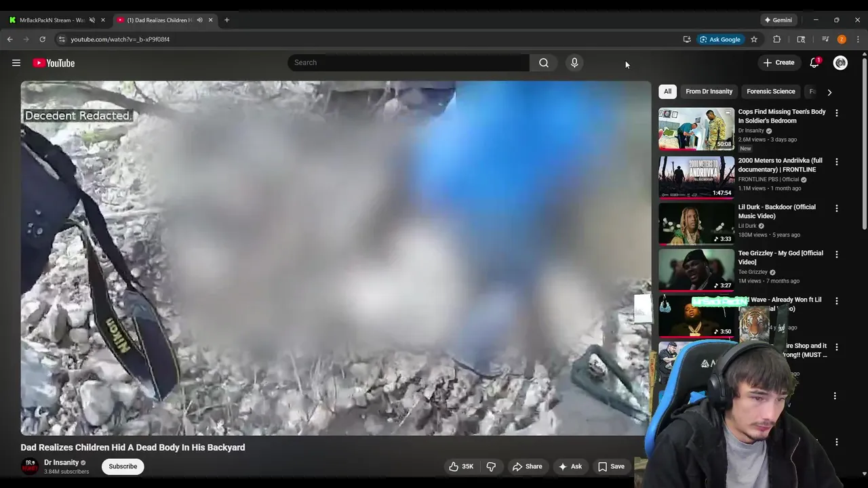This screenshot has height=488, width=868.
Task: Click the Create button
Action: click(778, 62)
